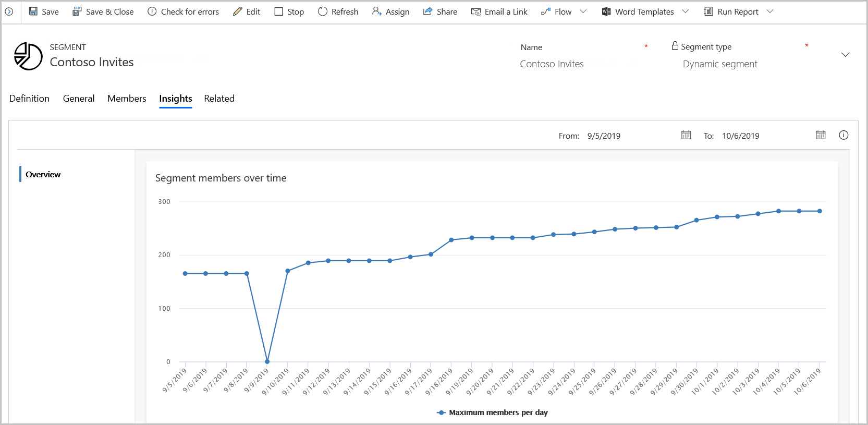Click the Assign person icon

(376, 11)
